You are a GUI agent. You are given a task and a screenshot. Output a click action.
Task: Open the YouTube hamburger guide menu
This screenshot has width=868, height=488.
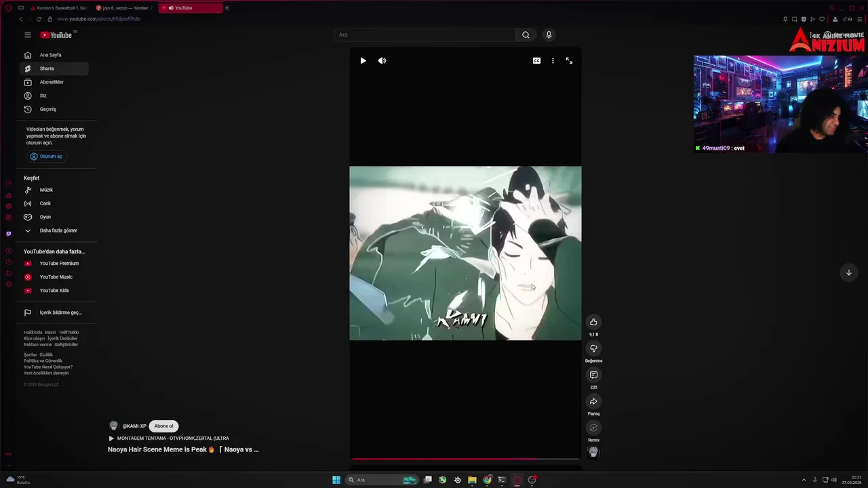(x=28, y=35)
